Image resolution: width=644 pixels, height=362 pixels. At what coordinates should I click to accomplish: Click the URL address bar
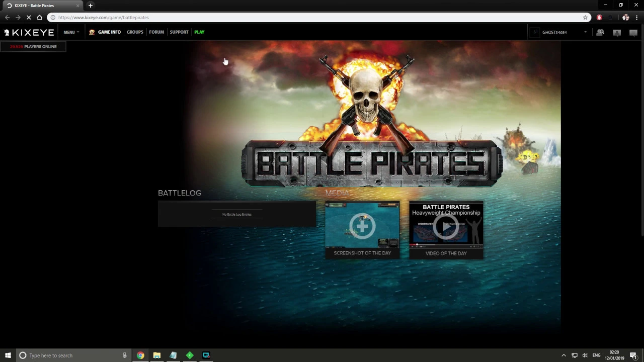click(319, 18)
